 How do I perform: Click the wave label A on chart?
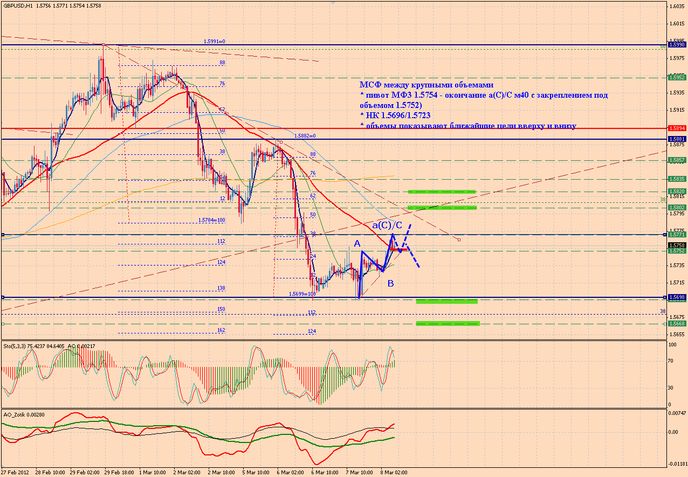[357, 244]
